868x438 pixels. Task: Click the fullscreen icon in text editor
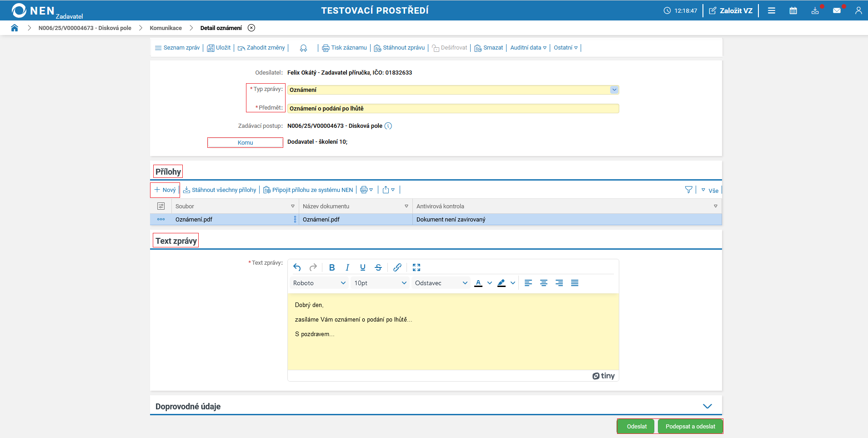coord(416,267)
